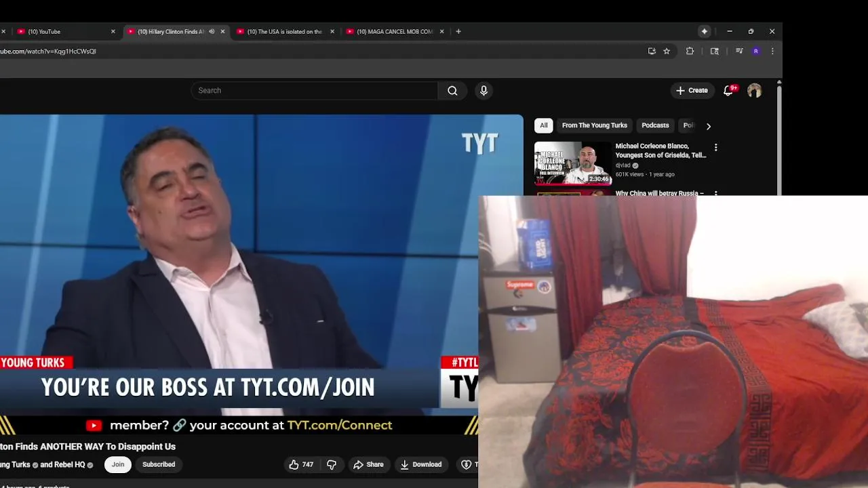Screen dimensions: 868x488
Task: Click the YouTube search magnifier button
Action: (452, 91)
